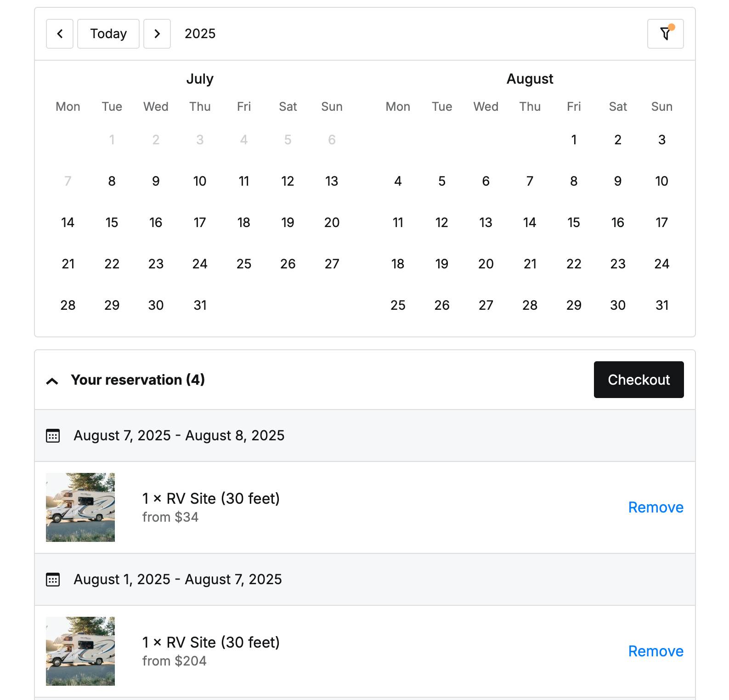This screenshot has width=729, height=700.
Task: Open the RV thumbnail for $34 site
Action: 80,507
